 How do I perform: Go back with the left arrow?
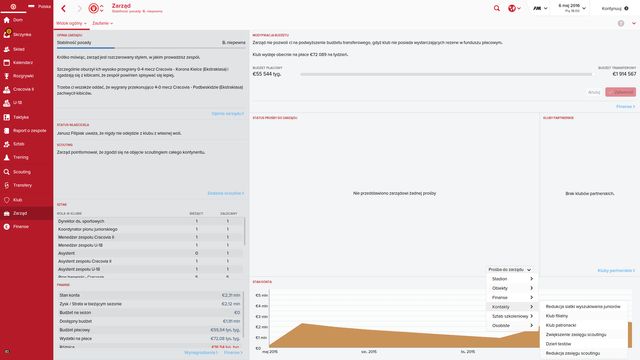(64, 8)
